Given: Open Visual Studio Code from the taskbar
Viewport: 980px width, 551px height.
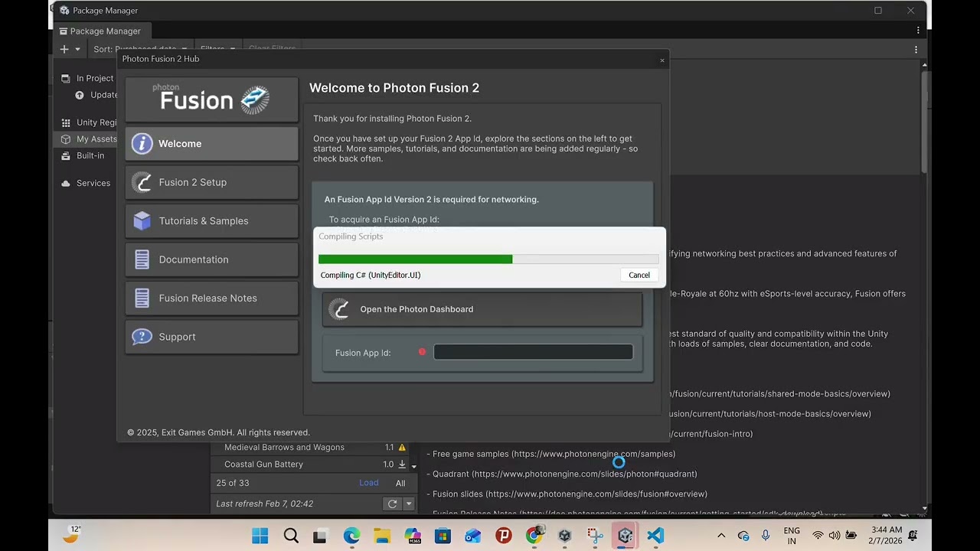Looking at the screenshot, I should coord(655,536).
